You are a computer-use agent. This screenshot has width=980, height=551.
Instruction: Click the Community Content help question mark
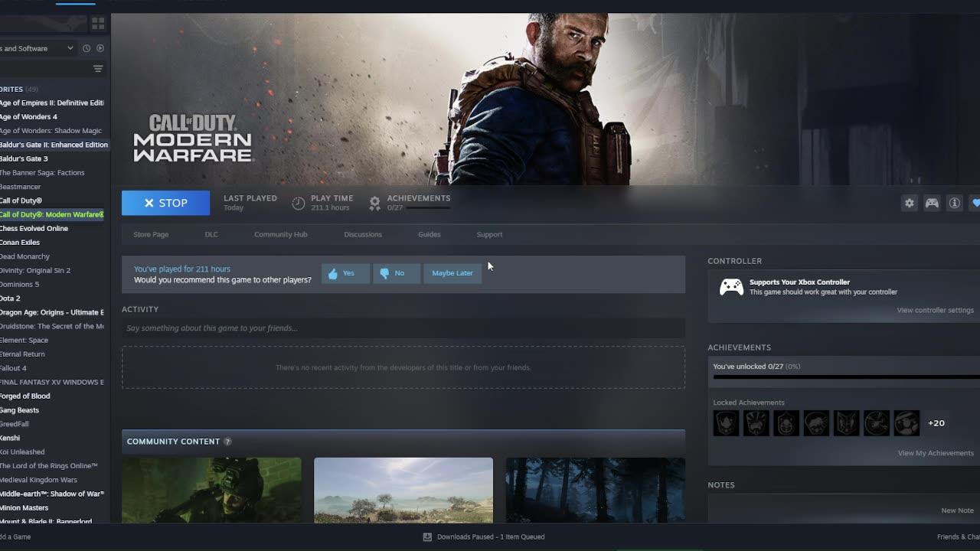click(x=227, y=442)
